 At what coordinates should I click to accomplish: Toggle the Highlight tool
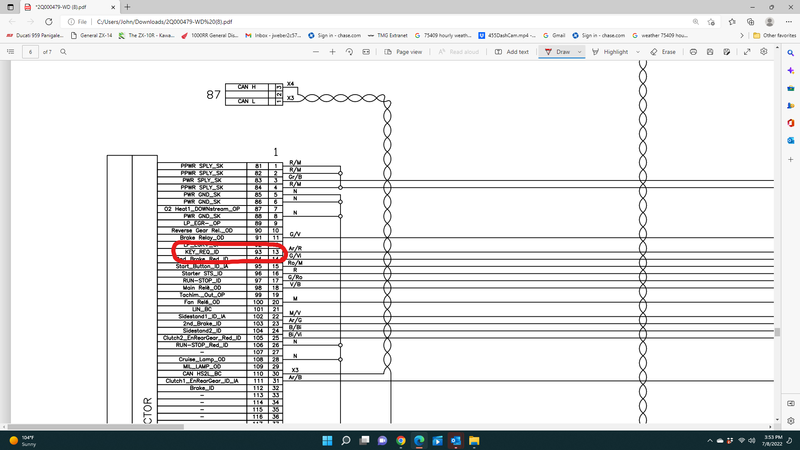click(x=610, y=52)
